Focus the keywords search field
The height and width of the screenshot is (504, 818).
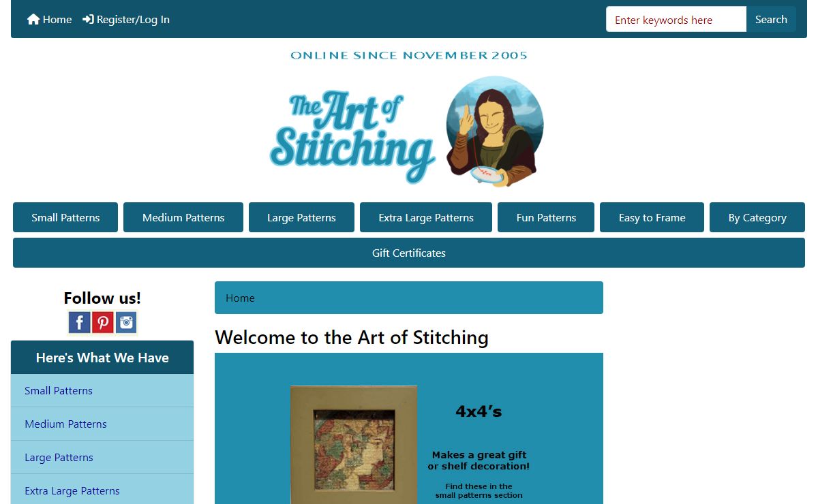point(676,20)
